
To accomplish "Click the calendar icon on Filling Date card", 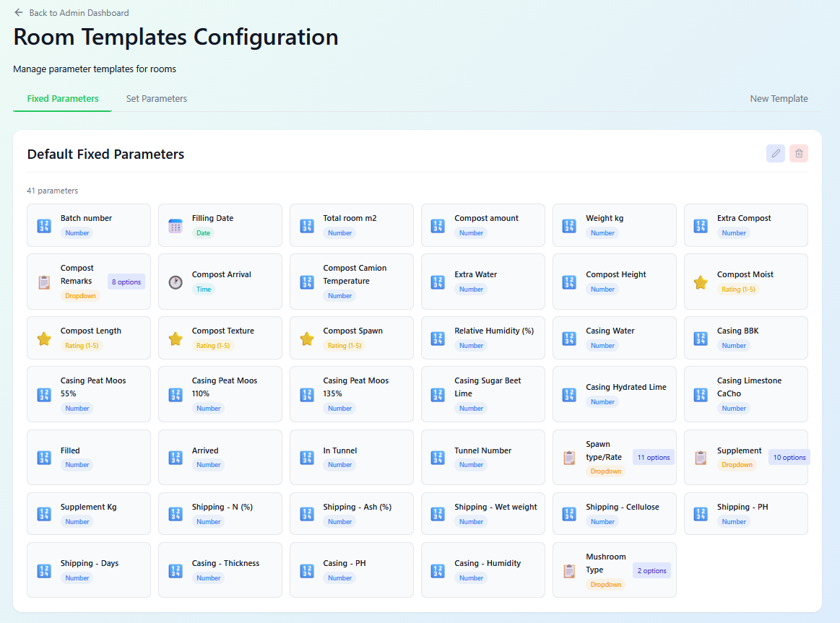I will [x=176, y=226].
